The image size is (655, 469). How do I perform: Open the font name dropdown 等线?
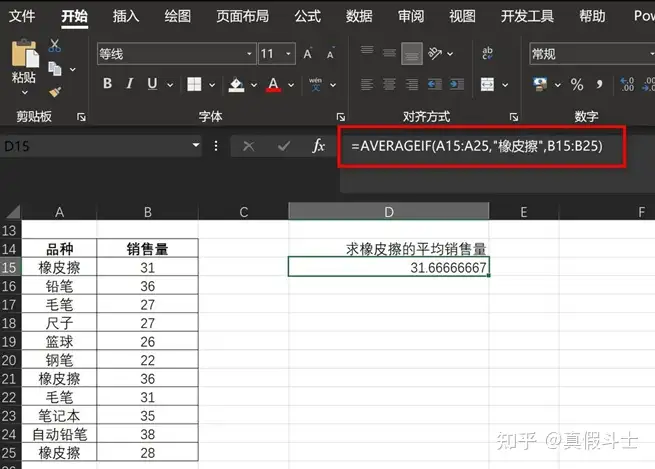click(x=249, y=54)
